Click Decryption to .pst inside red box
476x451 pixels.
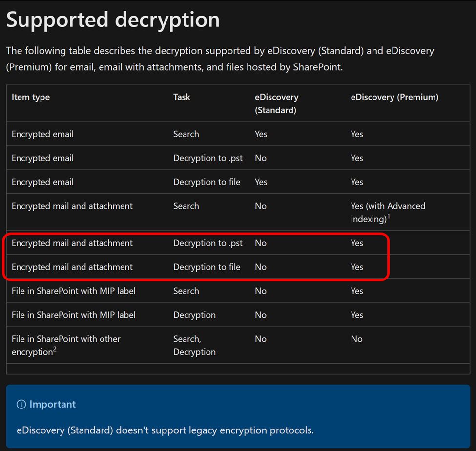click(207, 243)
